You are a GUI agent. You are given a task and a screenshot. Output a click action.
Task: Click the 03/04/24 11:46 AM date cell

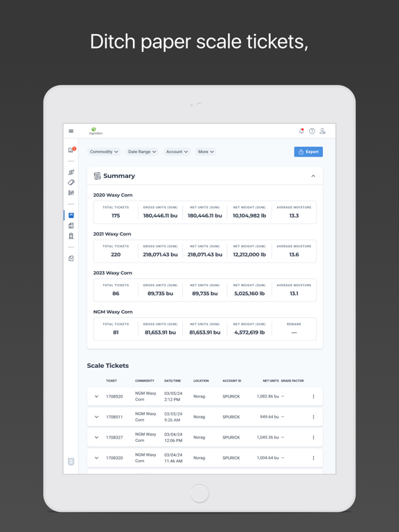pyautogui.click(x=173, y=458)
